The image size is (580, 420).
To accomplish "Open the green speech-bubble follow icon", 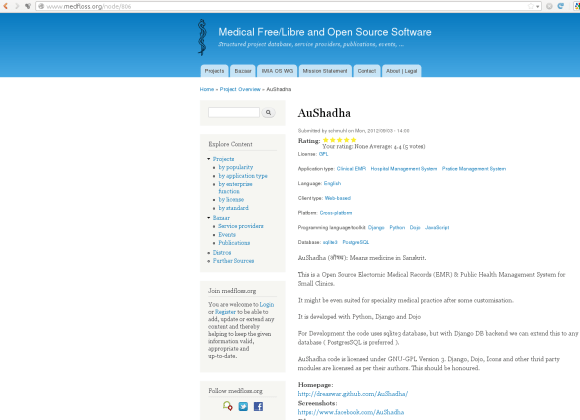I will click(x=227, y=406).
